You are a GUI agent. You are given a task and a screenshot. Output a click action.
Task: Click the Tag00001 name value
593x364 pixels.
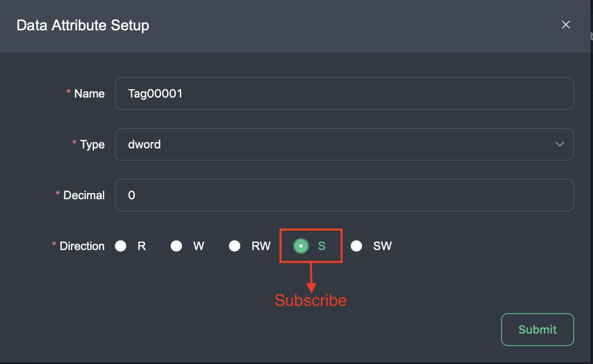(x=155, y=93)
